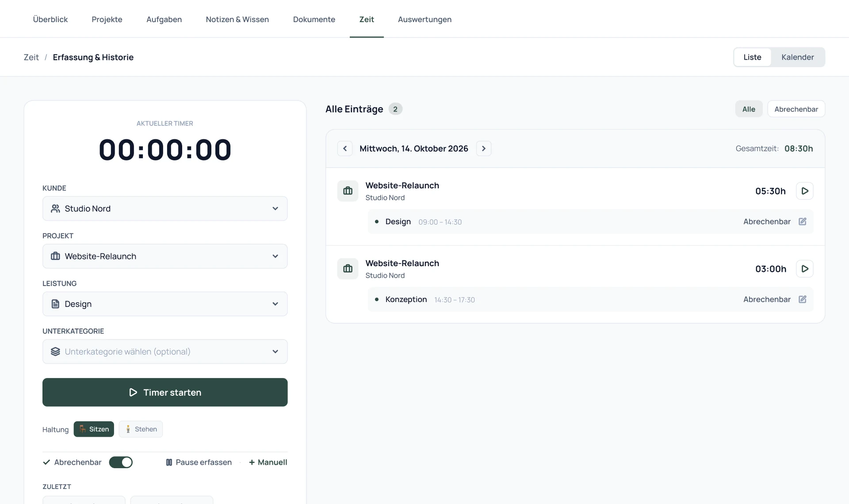Open the Notizen & Wissen tab

[237, 19]
